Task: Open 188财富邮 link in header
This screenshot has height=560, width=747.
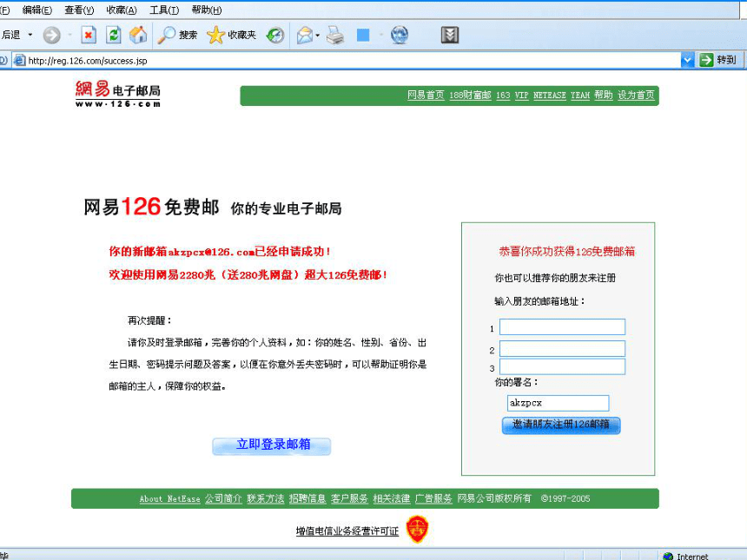Action: point(470,96)
